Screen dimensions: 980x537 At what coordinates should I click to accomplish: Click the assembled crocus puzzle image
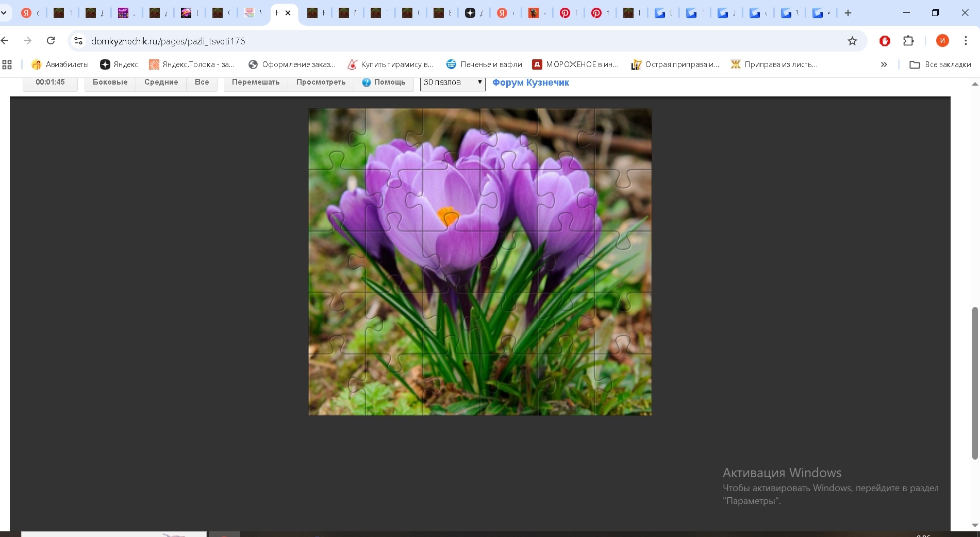coord(480,262)
